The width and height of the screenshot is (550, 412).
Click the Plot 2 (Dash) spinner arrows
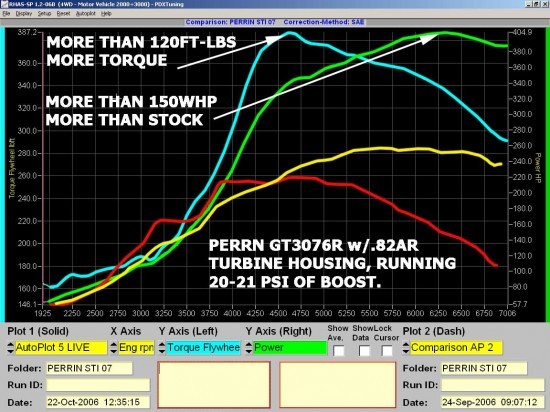(406, 347)
